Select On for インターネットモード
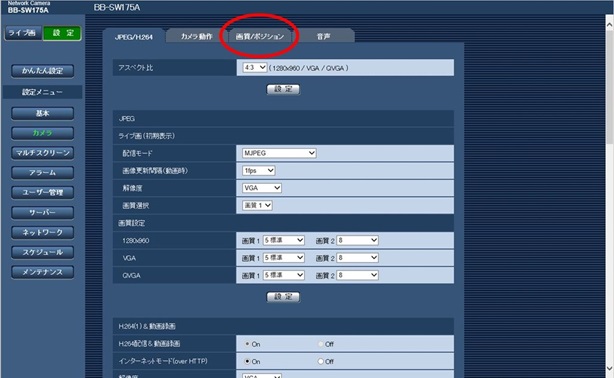614x378 pixels. 247,361
